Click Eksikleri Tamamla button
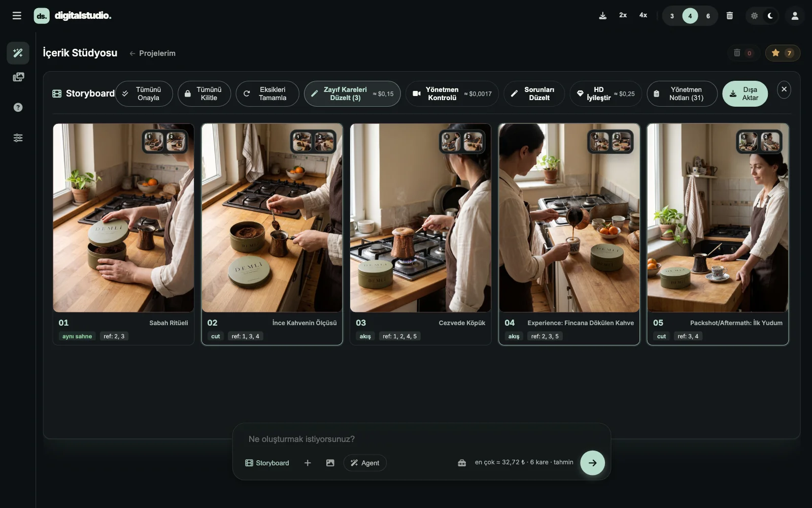The width and height of the screenshot is (812, 508). point(267,93)
